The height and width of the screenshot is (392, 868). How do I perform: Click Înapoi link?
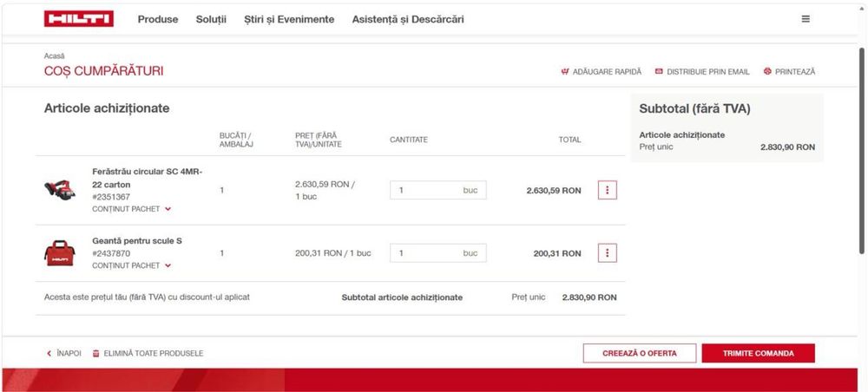[x=69, y=353]
